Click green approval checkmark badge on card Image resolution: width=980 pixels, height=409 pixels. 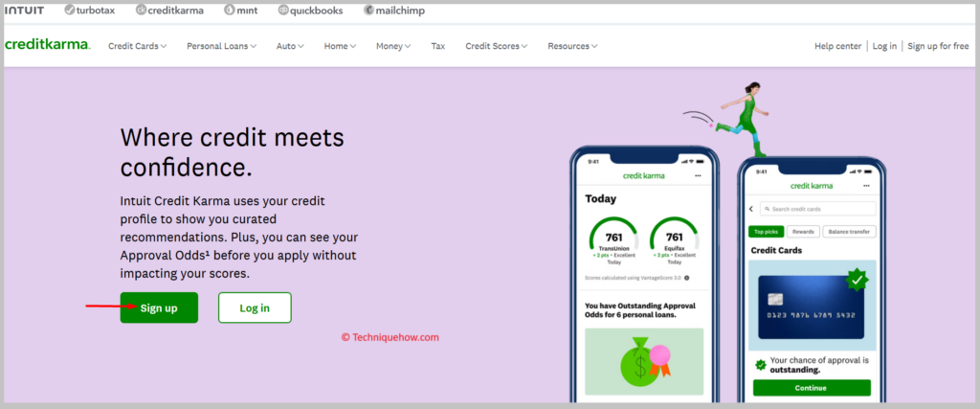pyautogui.click(x=855, y=280)
